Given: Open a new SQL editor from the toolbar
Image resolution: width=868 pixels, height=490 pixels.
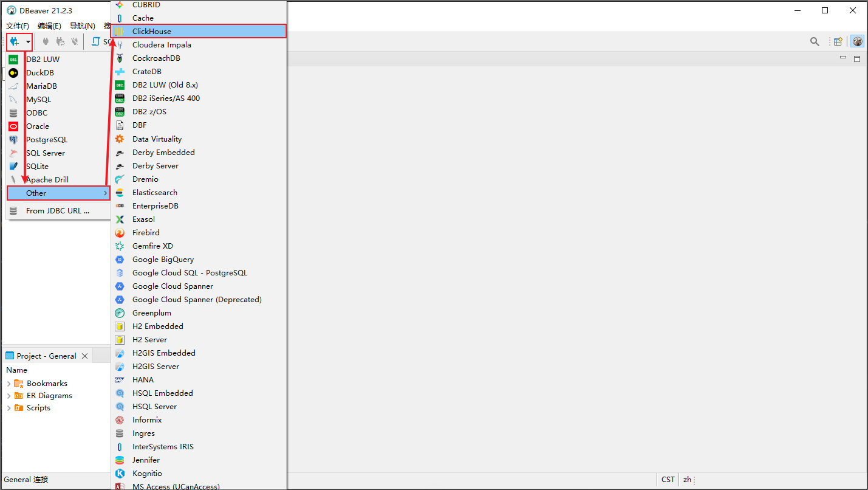Looking at the screenshot, I should (x=97, y=41).
